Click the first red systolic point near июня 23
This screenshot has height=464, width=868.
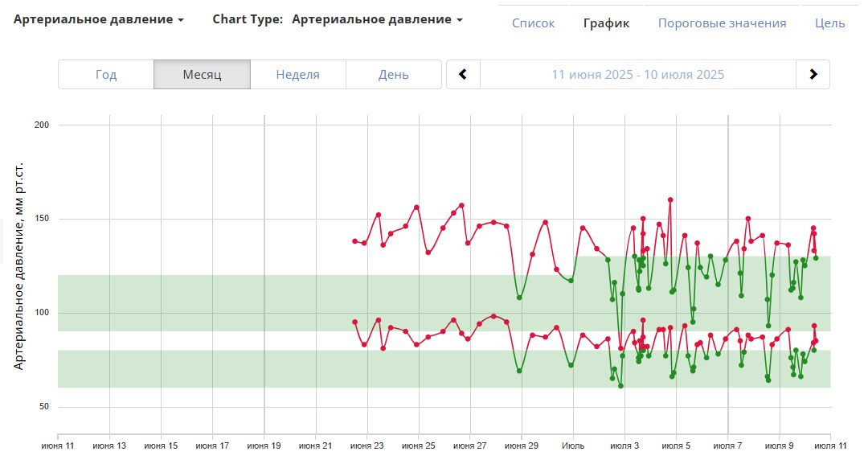[x=354, y=241]
